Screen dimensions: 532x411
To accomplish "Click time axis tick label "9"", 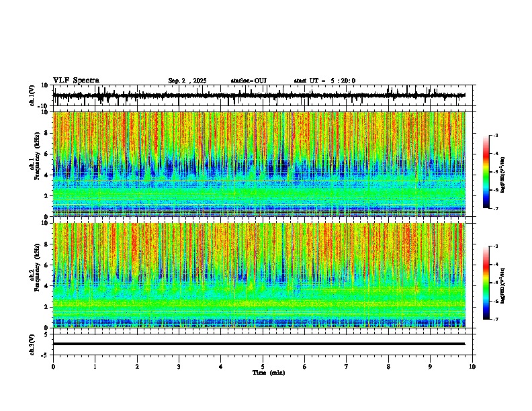I will 430,367.
